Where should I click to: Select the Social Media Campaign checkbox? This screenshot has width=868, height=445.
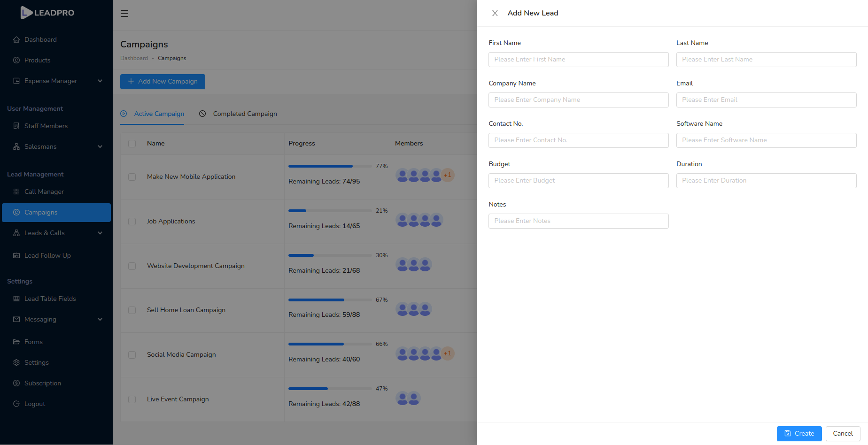(132, 355)
